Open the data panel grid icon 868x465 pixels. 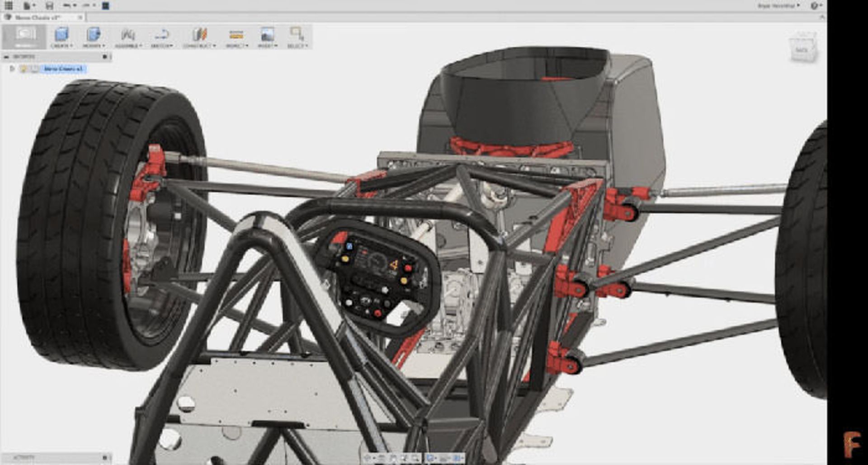(9, 5)
